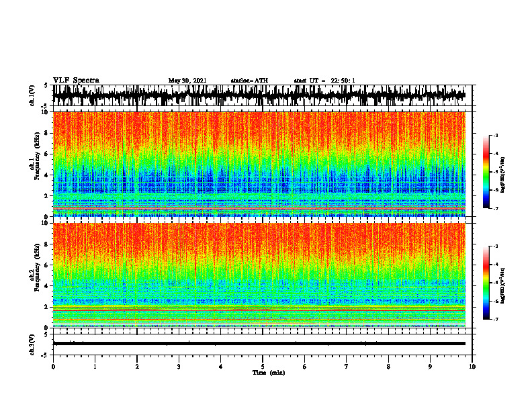Select the "Time (min)" axis label
The image size is (532, 411).
pos(269,373)
